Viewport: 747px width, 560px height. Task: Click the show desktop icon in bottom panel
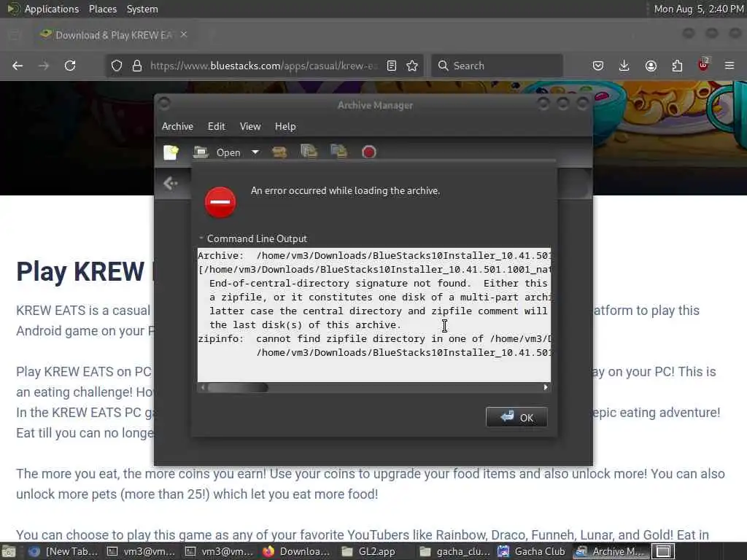(9, 551)
